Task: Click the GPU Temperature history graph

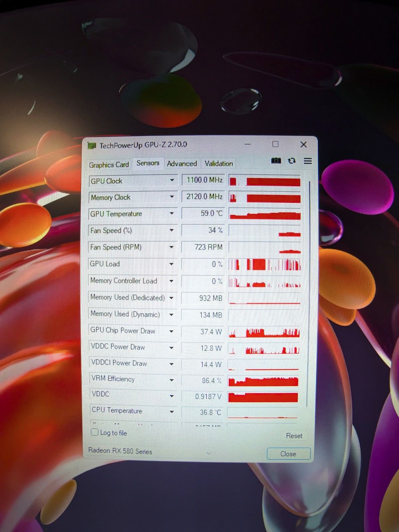Action: tap(265, 214)
